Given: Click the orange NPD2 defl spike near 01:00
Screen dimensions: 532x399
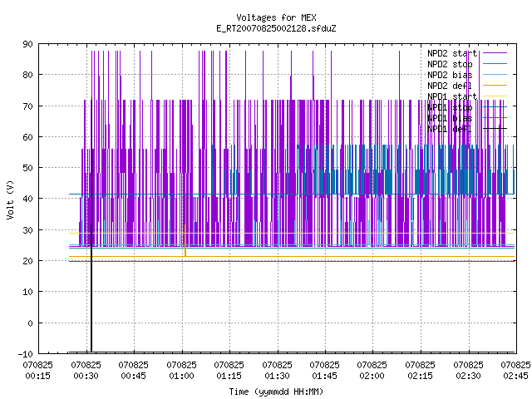Looking at the screenshot, I should pyautogui.click(x=185, y=225).
